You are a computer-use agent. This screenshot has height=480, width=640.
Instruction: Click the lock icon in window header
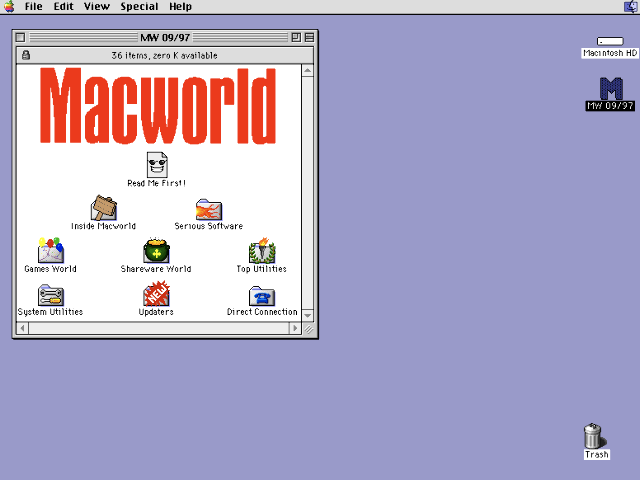tap(26, 55)
